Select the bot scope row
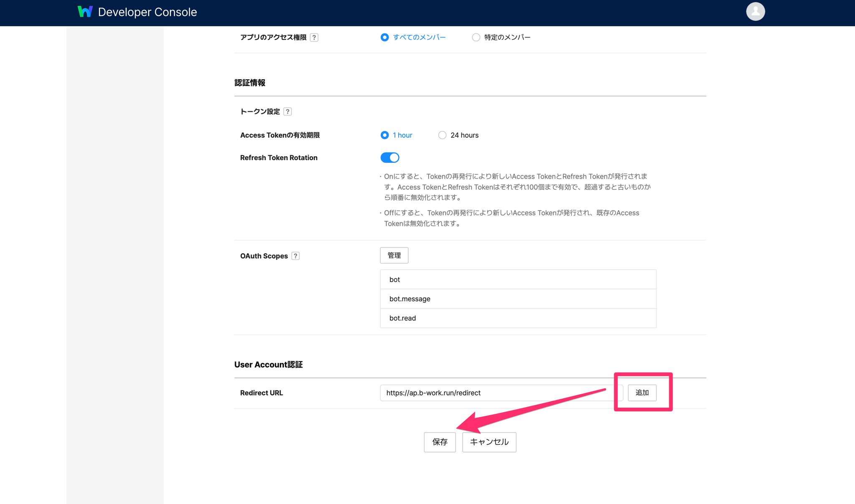This screenshot has width=855, height=504. [518, 280]
